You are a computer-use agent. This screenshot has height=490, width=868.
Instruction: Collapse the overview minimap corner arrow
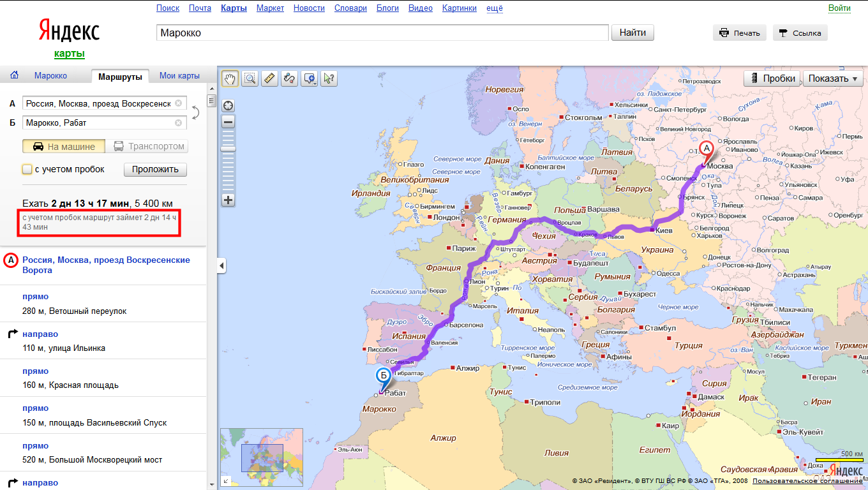[225, 481]
